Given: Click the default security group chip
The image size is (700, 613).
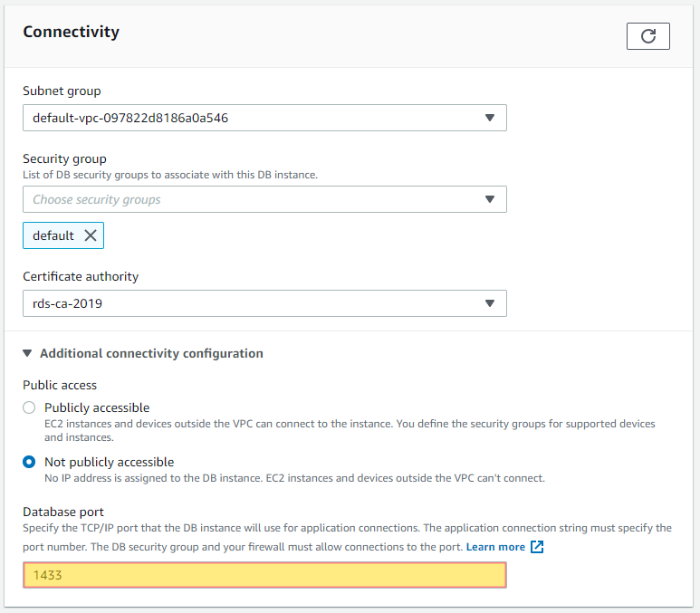Looking at the screenshot, I should click(x=63, y=235).
